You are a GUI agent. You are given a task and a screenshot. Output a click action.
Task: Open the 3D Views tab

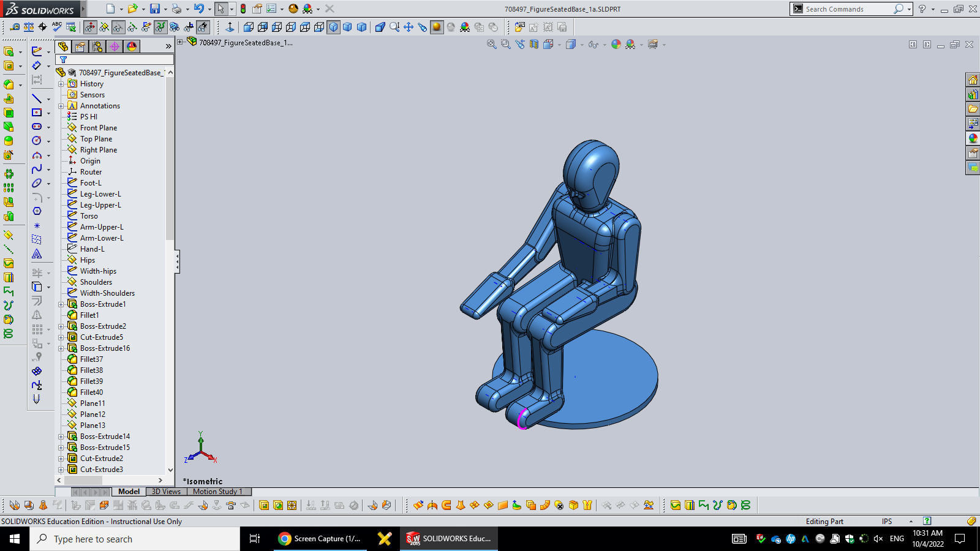click(x=167, y=492)
